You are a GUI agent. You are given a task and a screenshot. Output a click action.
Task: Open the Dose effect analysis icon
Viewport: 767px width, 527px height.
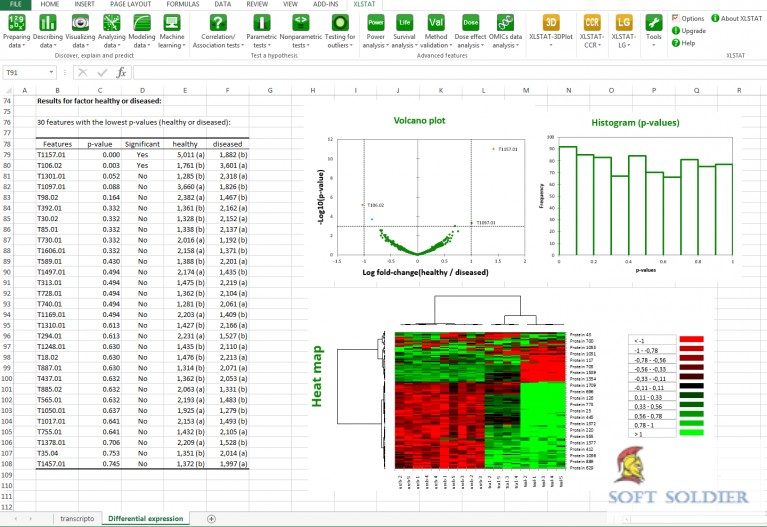[x=471, y=23]
